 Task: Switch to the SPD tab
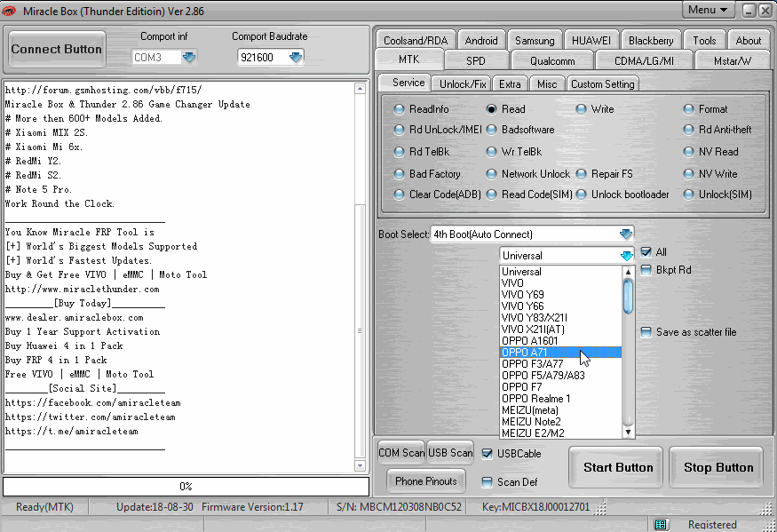click(476, 61)
